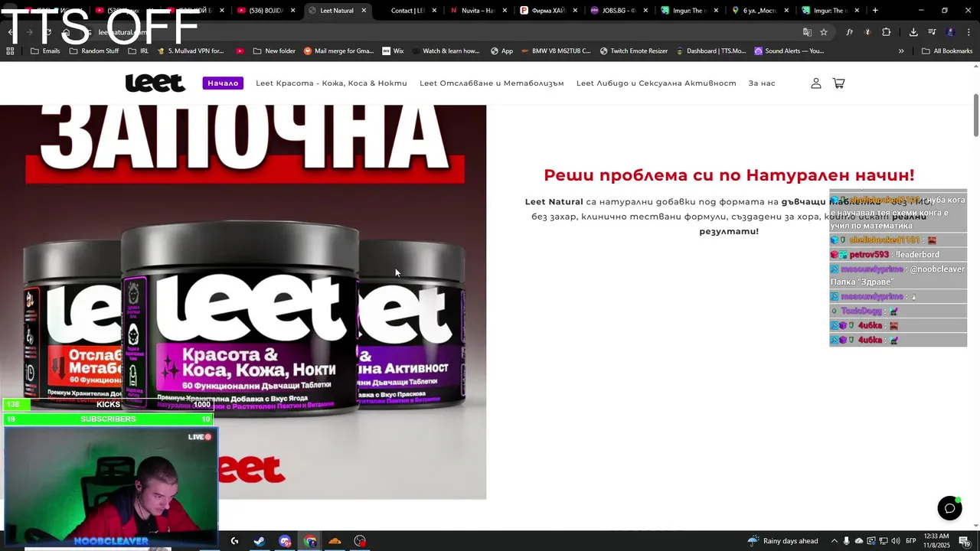Open the Wix bookmark
This screenshot has width=980, height=551.
393,51
